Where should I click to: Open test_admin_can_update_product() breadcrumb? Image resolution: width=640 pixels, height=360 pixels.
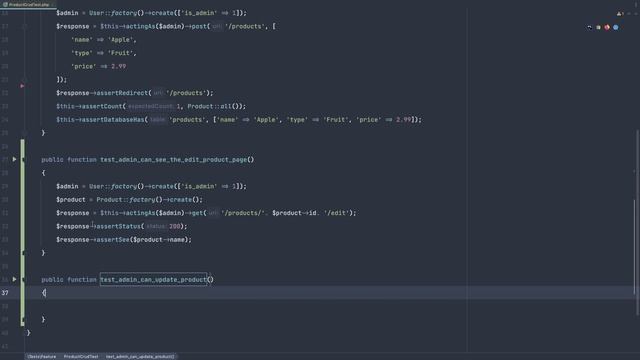pos(140,357)
